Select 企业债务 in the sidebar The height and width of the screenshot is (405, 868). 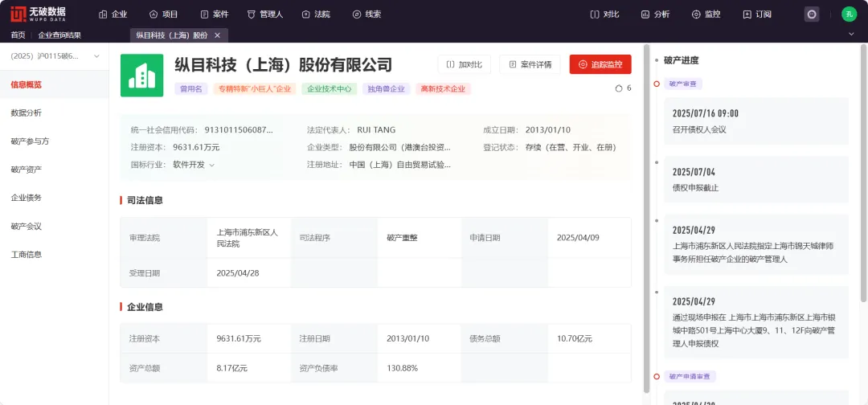click(x=55, y=198)
